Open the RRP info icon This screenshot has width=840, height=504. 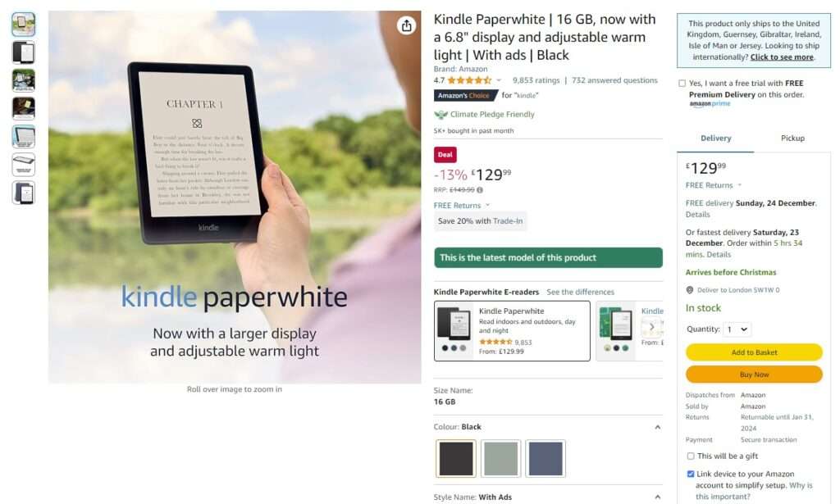[480, 190]
